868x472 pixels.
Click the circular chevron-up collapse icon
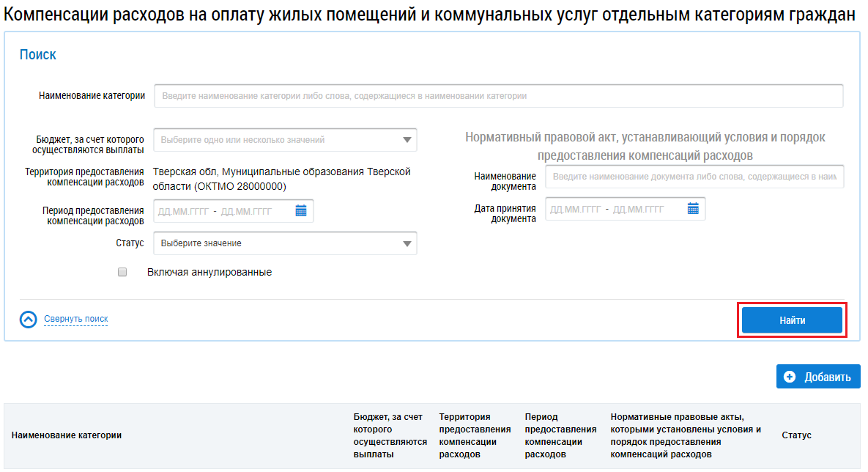click(29, 320)
